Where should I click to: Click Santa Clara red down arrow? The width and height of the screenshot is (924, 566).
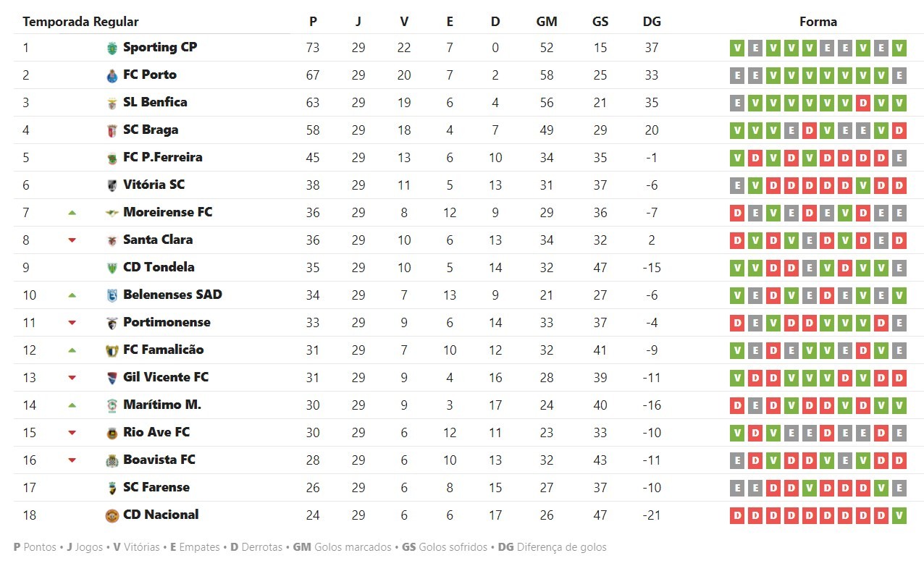coord(72,240)
